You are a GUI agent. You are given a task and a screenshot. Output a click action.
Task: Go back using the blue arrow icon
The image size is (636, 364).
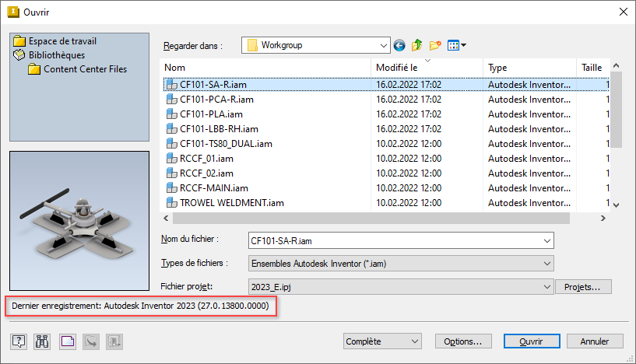399,45
